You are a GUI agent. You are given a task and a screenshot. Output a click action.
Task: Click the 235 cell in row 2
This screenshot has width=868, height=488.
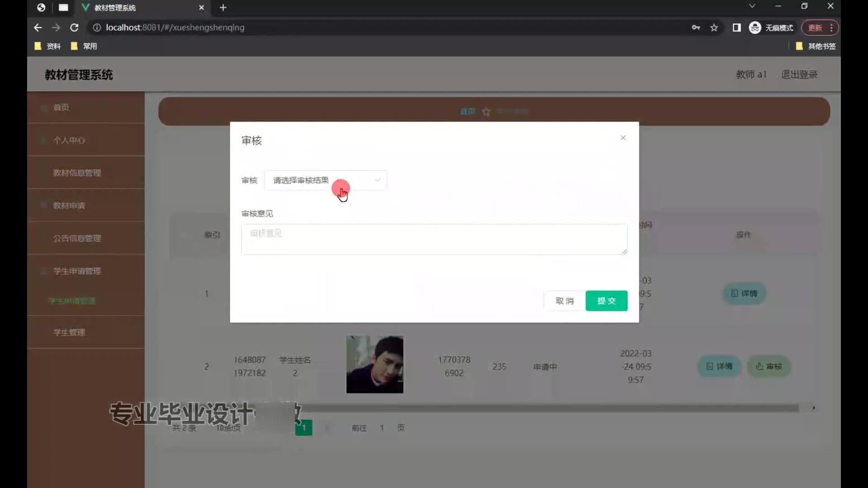[x=499, y=367]
